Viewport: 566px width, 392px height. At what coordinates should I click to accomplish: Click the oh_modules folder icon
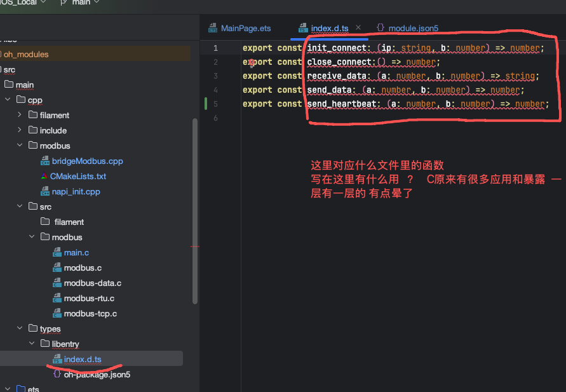[x=0, y=55]
